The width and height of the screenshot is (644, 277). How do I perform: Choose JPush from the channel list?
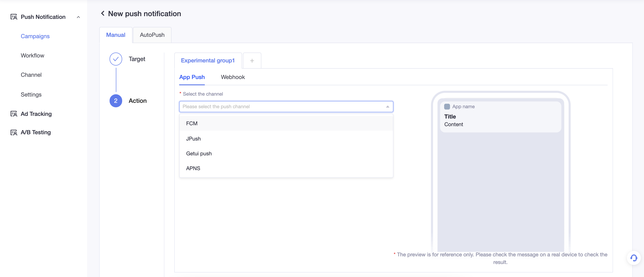point(286,138)
